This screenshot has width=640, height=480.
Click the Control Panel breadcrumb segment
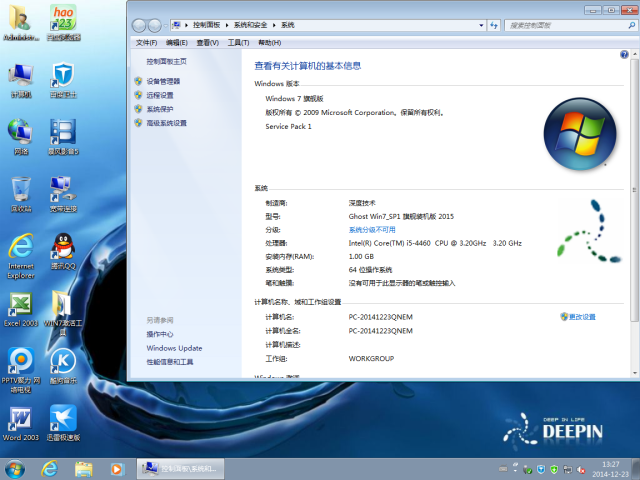pos(206,25)
